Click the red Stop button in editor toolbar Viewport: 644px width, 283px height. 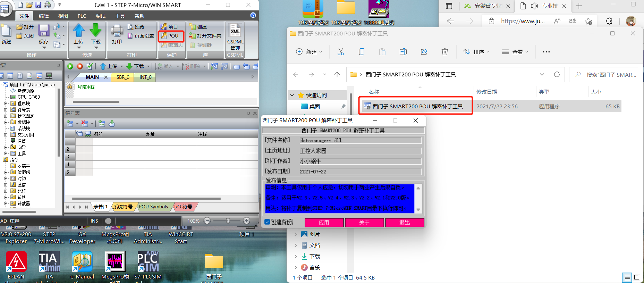click(80, 66)
